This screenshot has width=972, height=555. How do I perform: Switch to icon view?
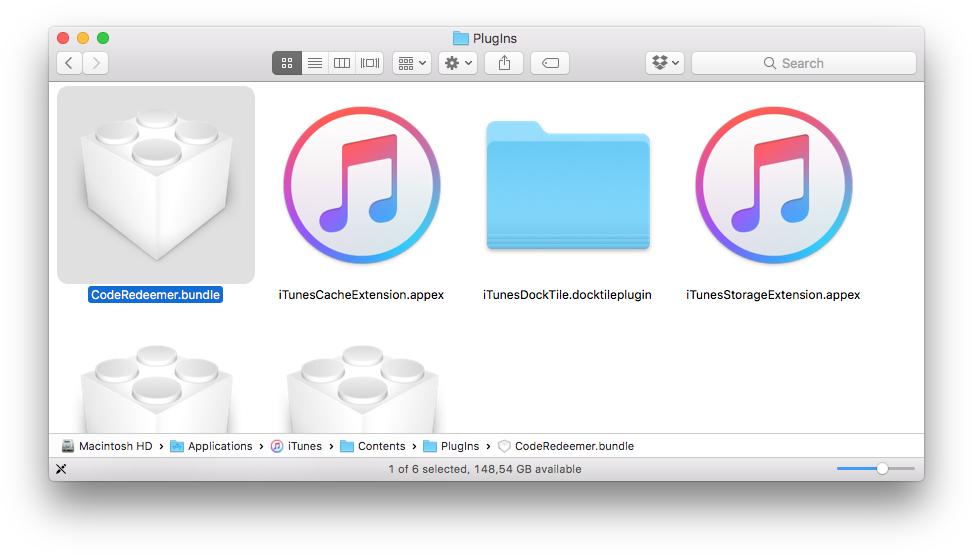pyautogui.click(x=287, y=63)
